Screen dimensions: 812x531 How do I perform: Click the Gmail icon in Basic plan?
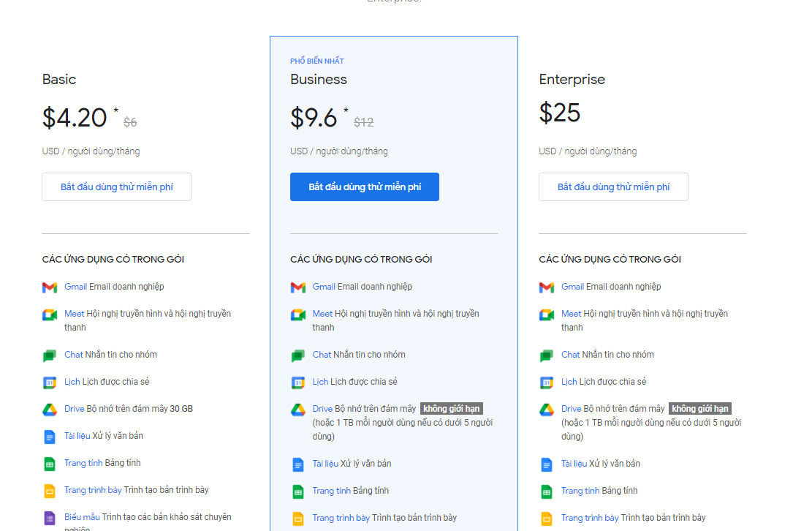click(50, 287)
